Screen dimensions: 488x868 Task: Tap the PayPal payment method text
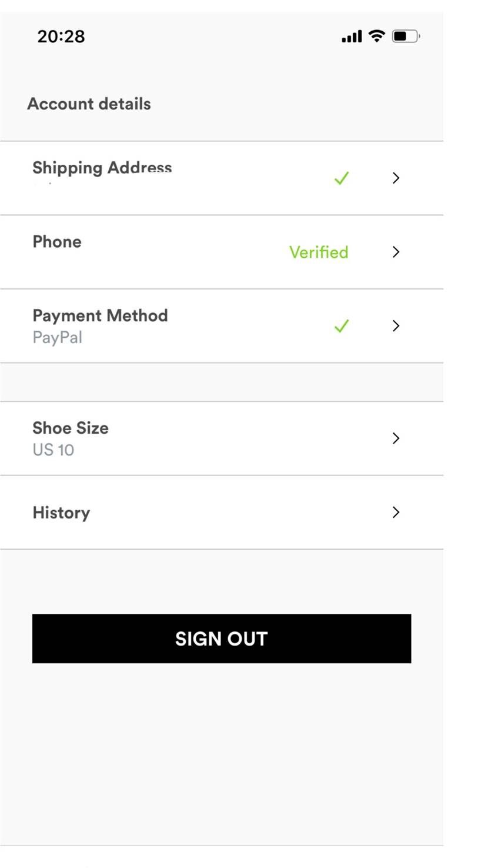tap(58, 338)
